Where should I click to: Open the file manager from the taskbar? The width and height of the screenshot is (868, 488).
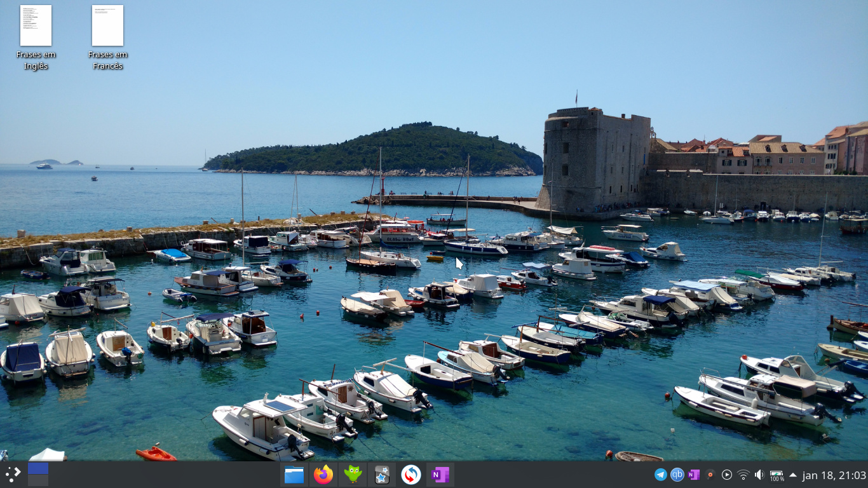294,475
